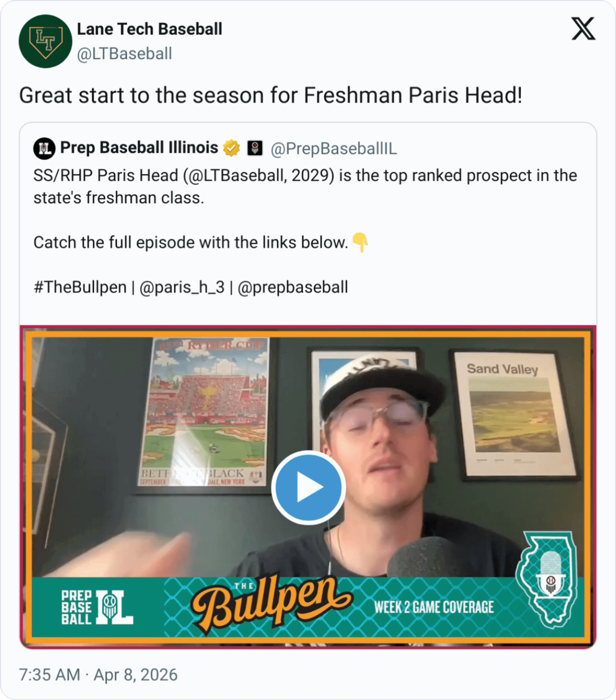Screen dimensions: 616x700
Task: Click the quoted tweet body text
Action: [305, 231]
